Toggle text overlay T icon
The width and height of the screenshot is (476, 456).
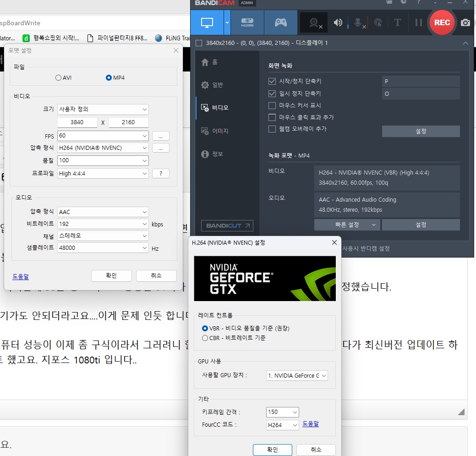click(x=397, y=22)
